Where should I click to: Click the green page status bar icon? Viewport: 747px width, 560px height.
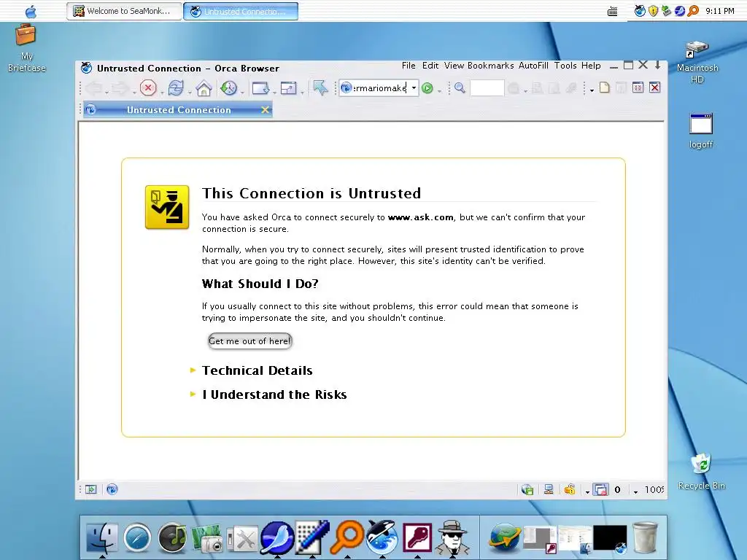coord(527,489)
